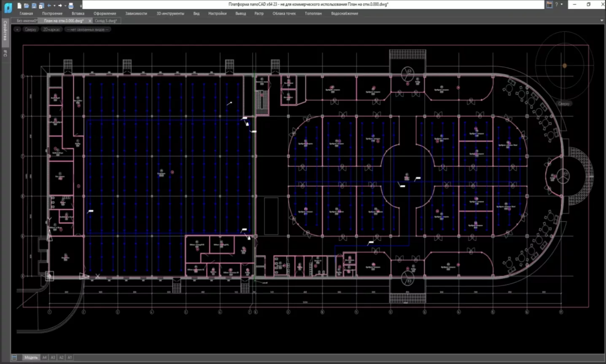Screen dimensions: 606x364
Task: Print the drawing with the printer icon
Action: coord(71,6)
